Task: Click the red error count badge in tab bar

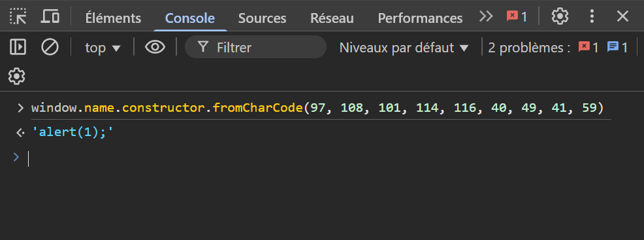Action: click(517, 17)
